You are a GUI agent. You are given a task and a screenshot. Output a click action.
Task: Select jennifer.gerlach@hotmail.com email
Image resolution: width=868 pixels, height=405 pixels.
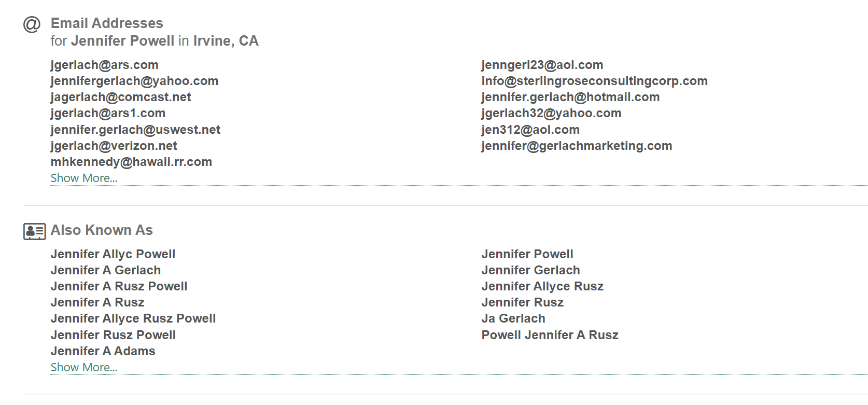point(571,97)
